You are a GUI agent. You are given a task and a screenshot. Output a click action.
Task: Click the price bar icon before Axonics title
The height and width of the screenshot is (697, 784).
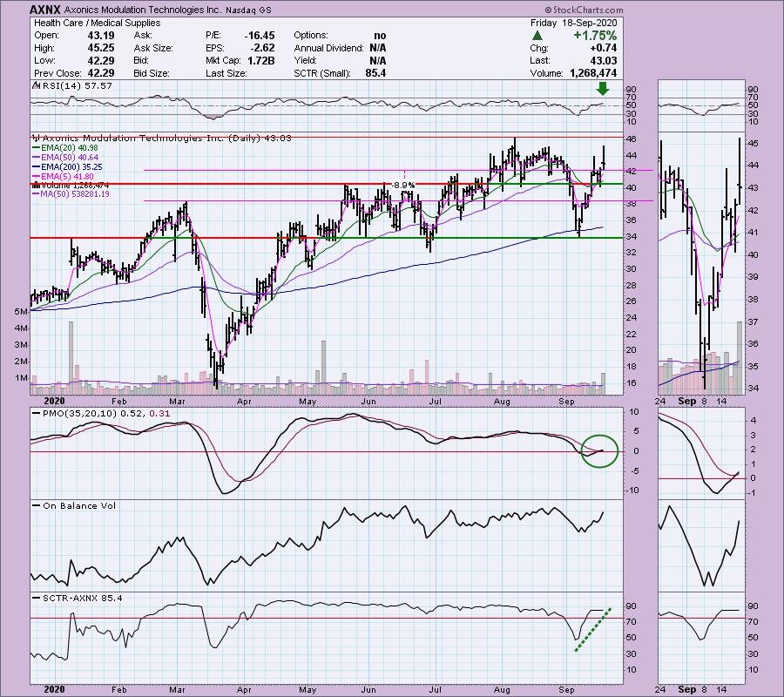35,138
